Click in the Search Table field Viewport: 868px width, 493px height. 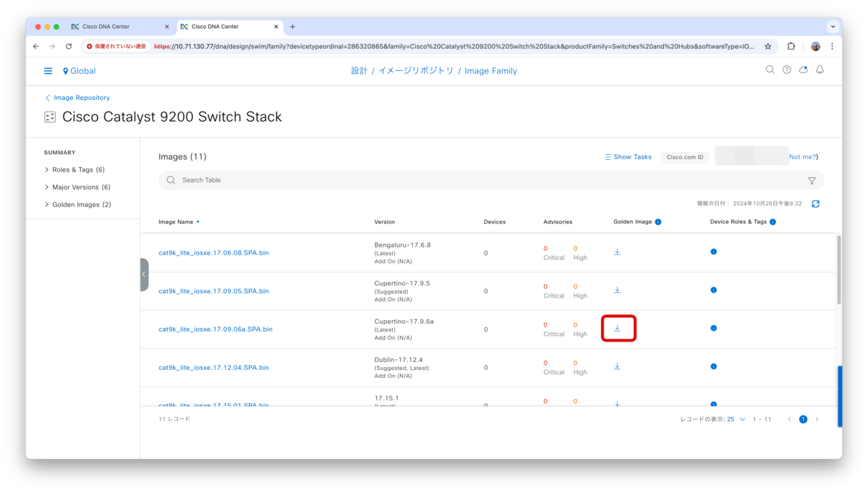click(x=491, y=180)
